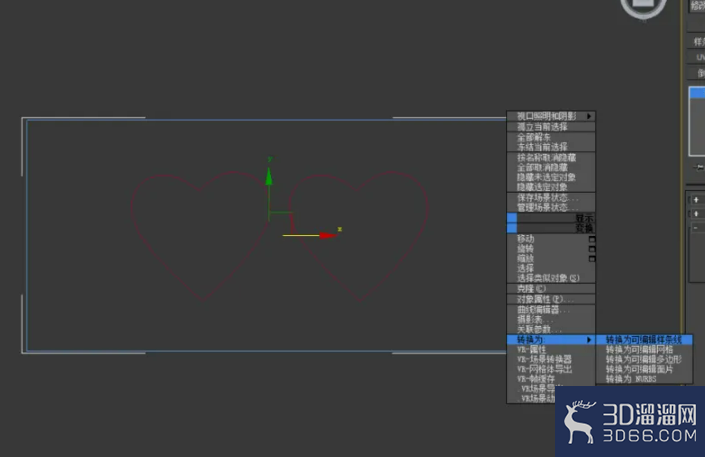Select highlighted entry in the modifier stack list
The width and height of the screenshot is (705, 457).
coord(697,93)
